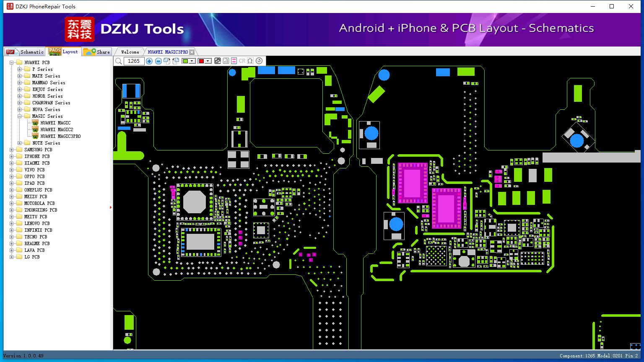Expand the MATE Series folder
Image resolution: width=644 pixels, height=362 pixels.
19,76
